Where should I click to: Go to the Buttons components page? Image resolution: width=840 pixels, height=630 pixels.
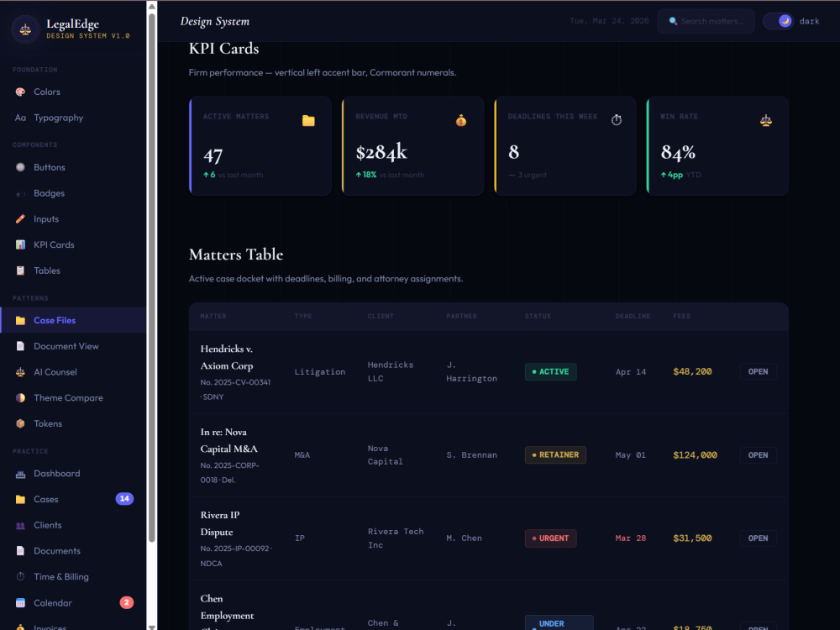click(73, 167)
